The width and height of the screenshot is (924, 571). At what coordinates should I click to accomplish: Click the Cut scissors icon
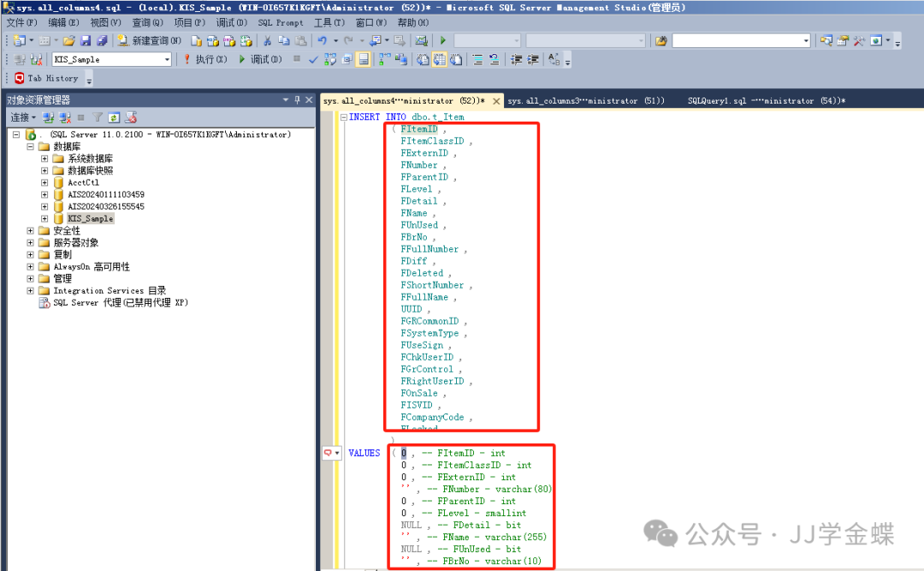[x=267, y=41]
